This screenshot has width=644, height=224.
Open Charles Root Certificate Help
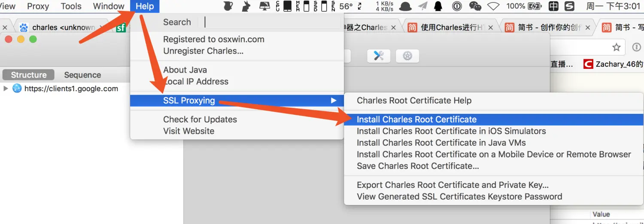tap(494, 100)
